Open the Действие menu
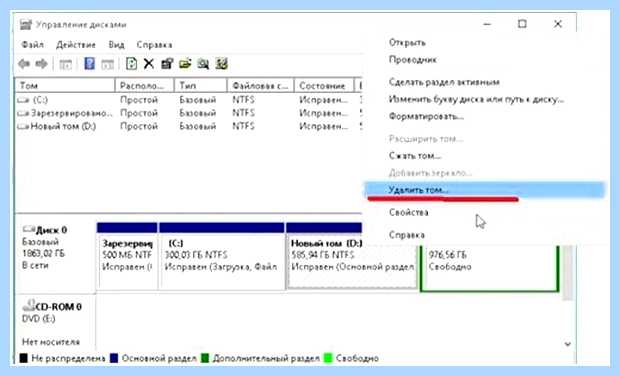 coord(76,45)
